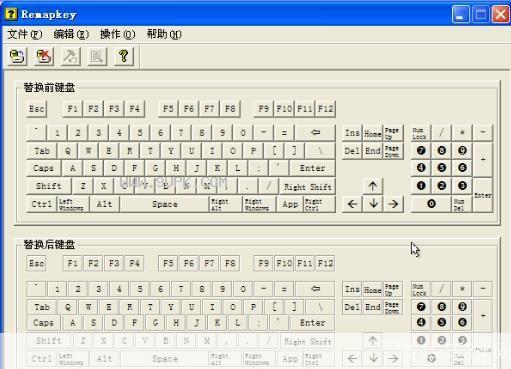Select the Num Lock key in top keyboard
This screenshot has width=511, height=369.
(x=419, y=133)
